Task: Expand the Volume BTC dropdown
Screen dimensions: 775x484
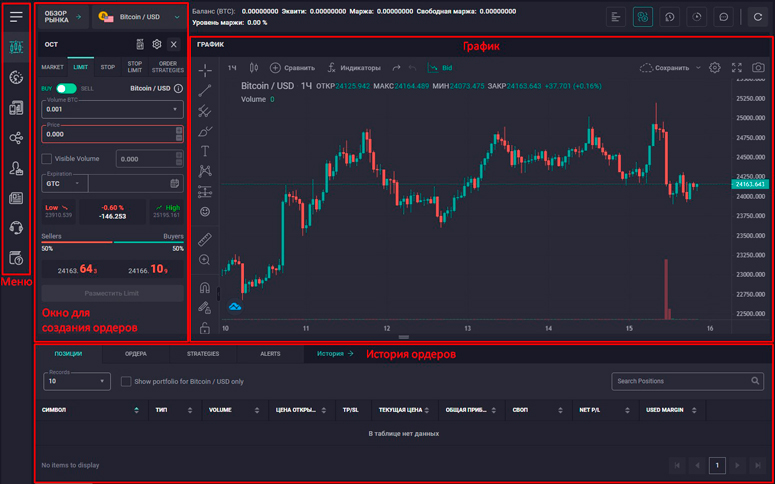Action: (x=112, y=109)
